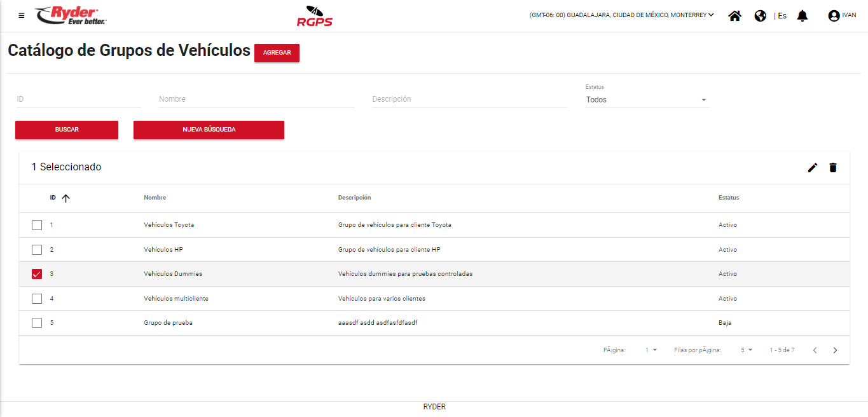Viewport: 868px width, 417px height.
Task: Focus the Descripción search field
Action: (x=469, y=99)
